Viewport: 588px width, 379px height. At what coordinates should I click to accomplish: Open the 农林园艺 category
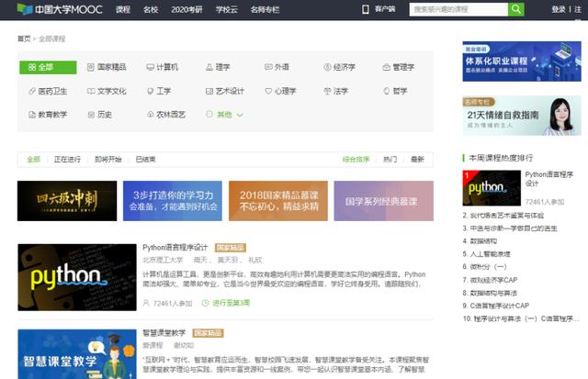[x=166, y=115]
